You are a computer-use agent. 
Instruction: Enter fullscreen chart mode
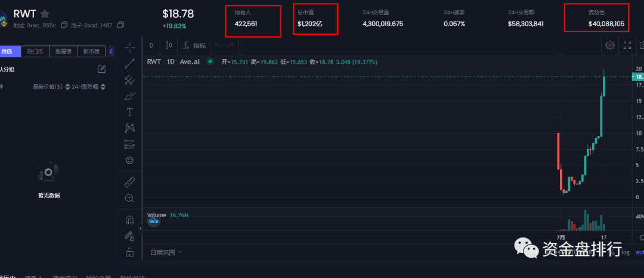coord(627,45)
